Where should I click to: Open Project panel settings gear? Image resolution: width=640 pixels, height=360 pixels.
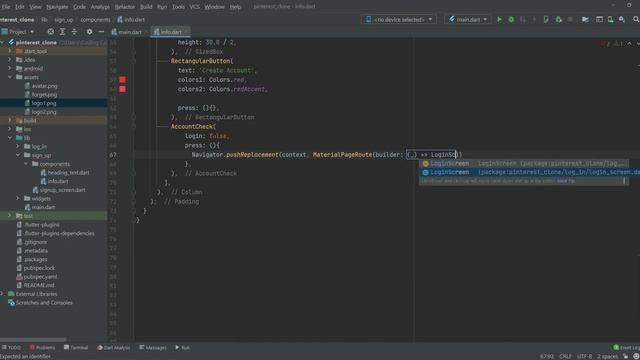pyautogui.click(x=89, y=31)
